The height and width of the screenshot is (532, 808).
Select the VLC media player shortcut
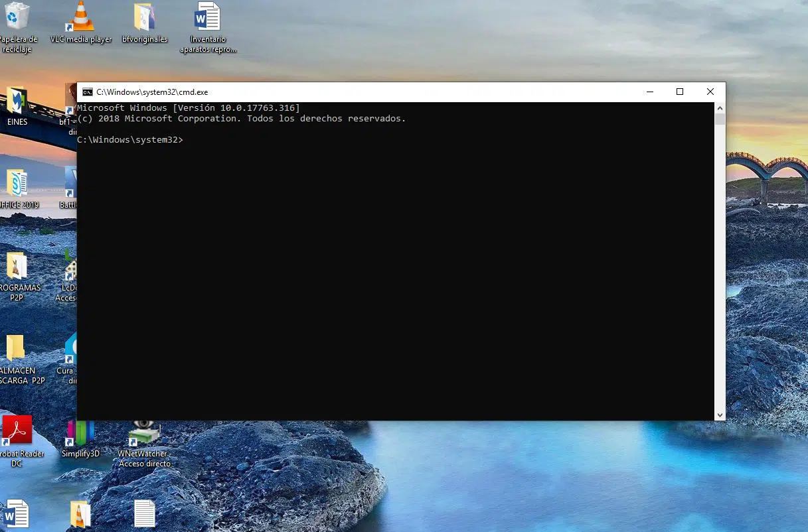81,17
